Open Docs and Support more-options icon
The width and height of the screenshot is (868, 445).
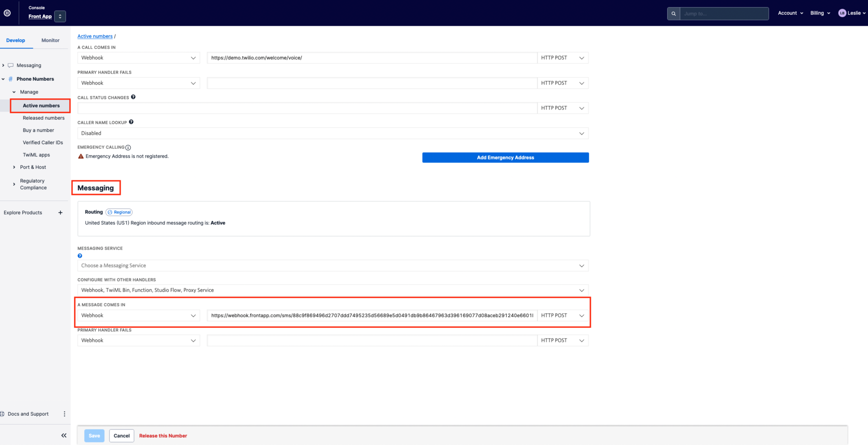click(65, 414)
